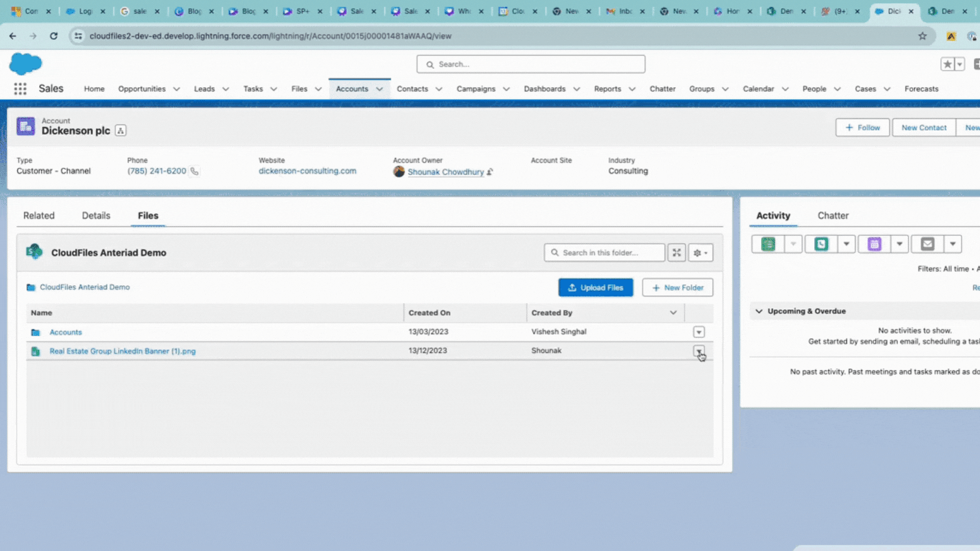
Task: Click the Follow button
Action: click(863, 128)
